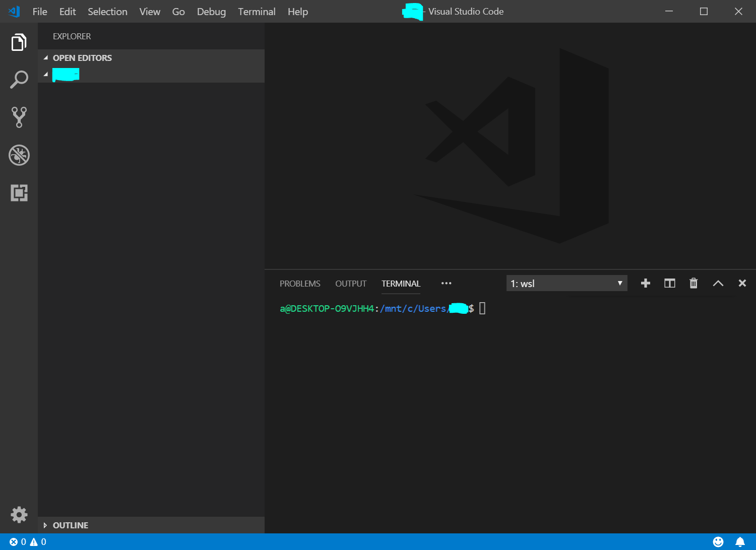
Task: Open the feedback smiley in status bar
Action: click(718, 541)
